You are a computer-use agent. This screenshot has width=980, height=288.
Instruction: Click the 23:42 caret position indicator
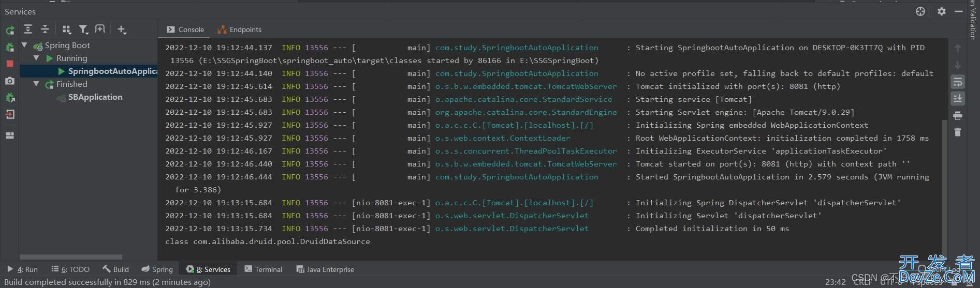(x=835, y=282)
